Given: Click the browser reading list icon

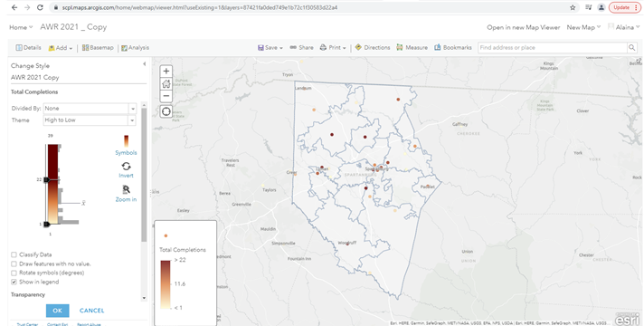Looking at the screenshot, I should (589, 7).
